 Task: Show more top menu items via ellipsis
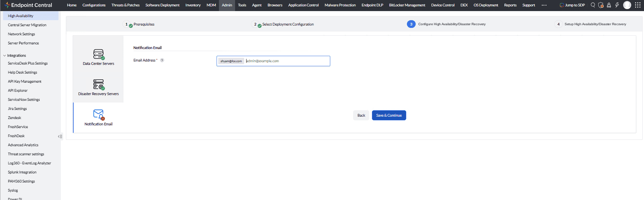[544, 5]
